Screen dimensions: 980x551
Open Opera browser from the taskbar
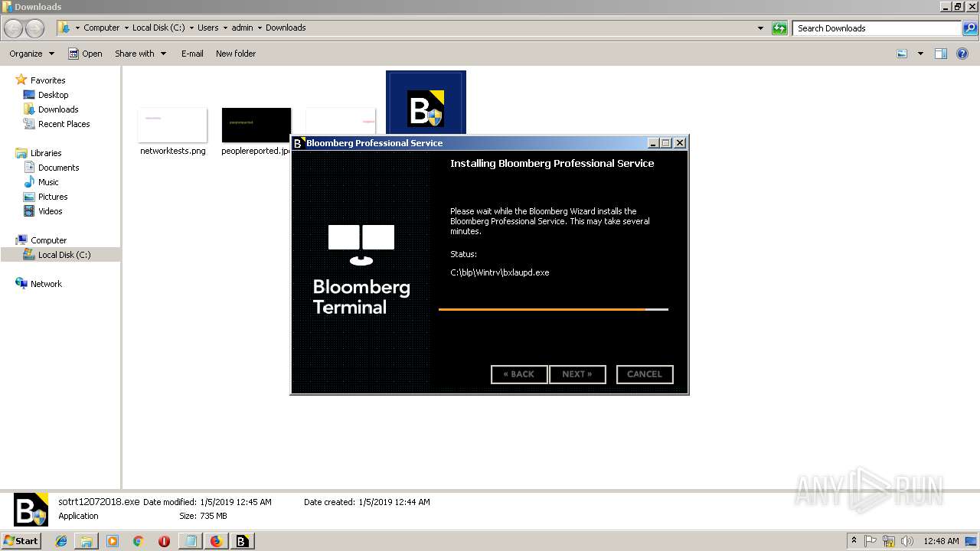164,541
